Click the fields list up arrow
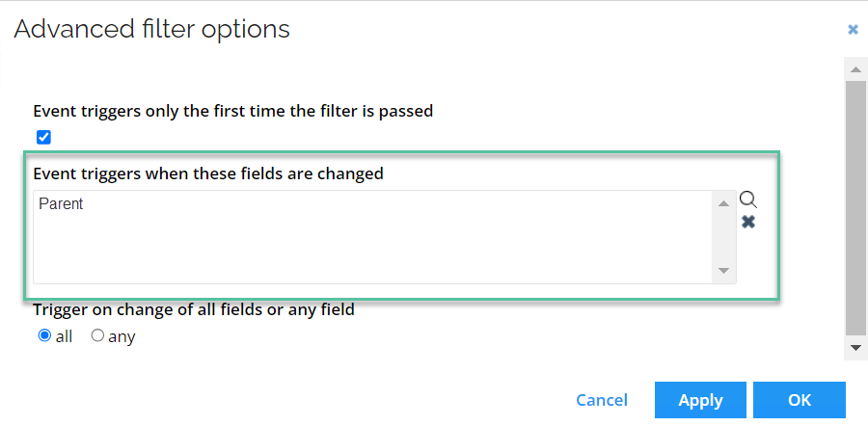868x426 pixels. [x=723, y=204]
